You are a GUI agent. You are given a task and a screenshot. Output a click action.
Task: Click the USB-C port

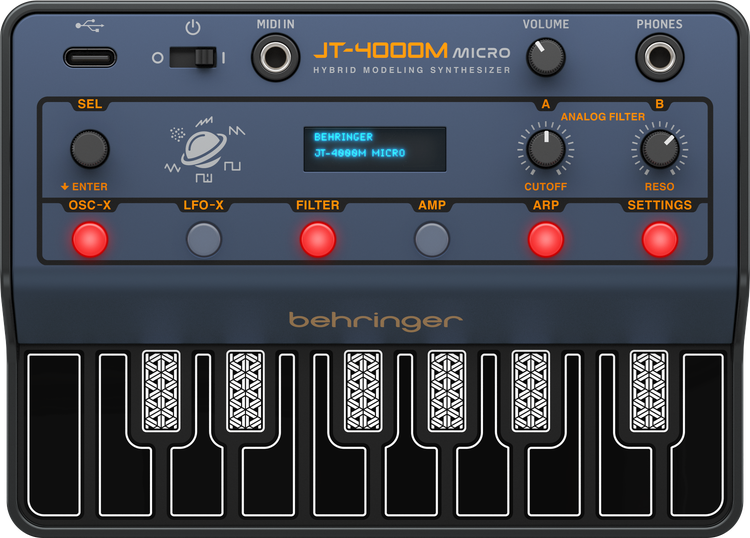click(x=90, y=57)
